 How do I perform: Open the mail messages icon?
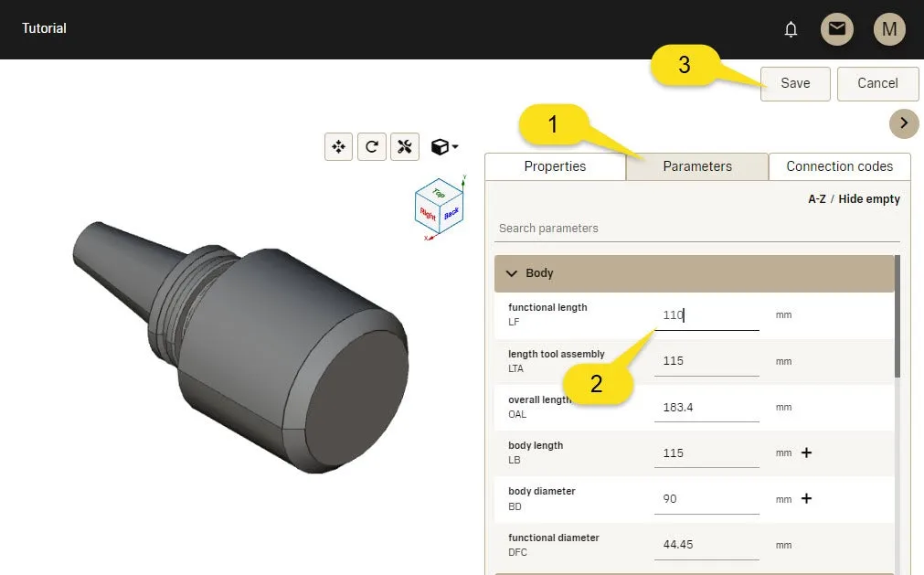tap(836, 29)
